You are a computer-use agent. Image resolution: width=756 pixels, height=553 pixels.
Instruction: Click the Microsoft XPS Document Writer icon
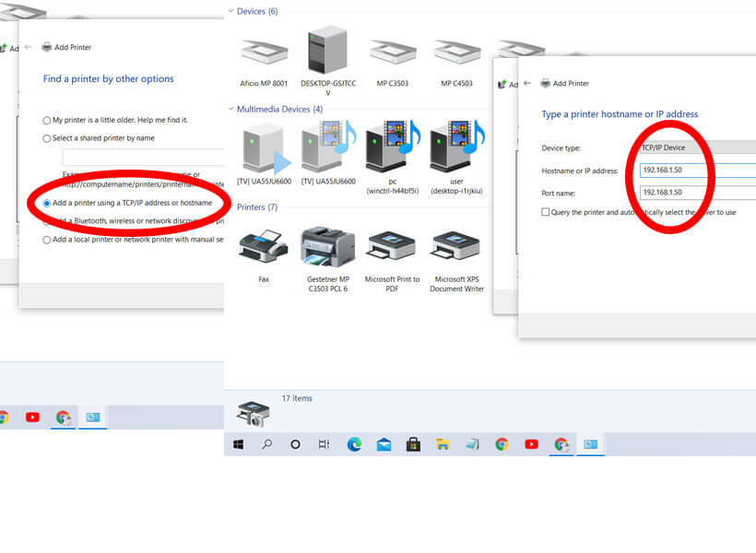[455, 249]
